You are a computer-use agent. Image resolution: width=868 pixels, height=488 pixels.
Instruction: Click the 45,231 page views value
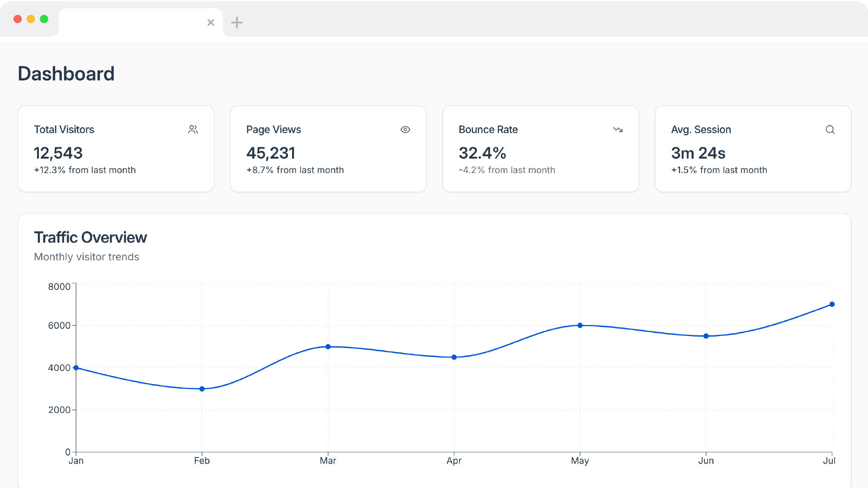(271, 153)
